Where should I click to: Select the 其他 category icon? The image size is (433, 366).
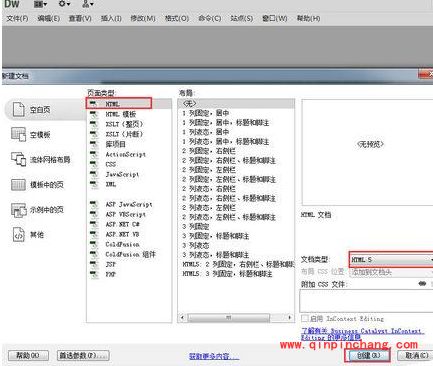[x=19, y=234]
